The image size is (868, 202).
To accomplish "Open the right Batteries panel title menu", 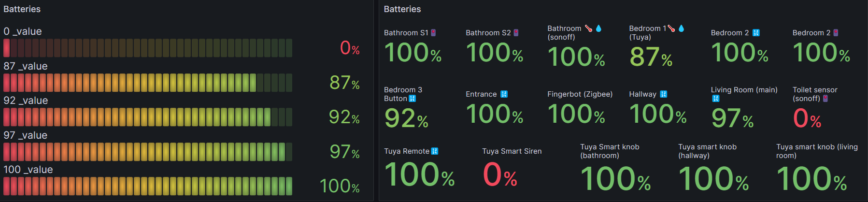I will tap(402, 9).
